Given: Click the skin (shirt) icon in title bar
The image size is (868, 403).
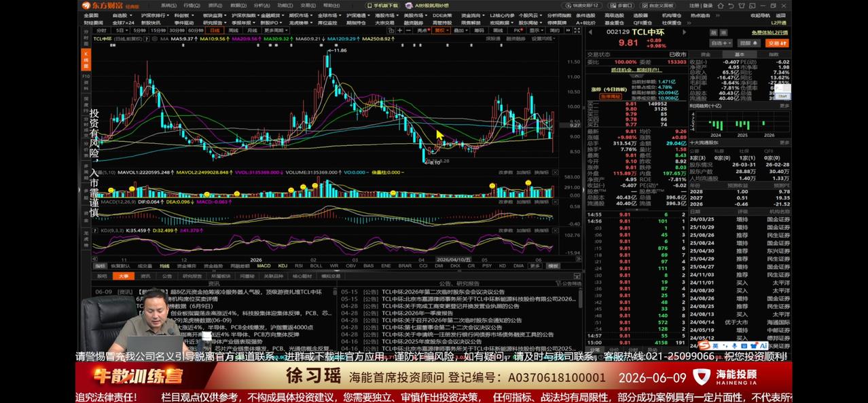Looking at the screenshot, I should point(742,5).
